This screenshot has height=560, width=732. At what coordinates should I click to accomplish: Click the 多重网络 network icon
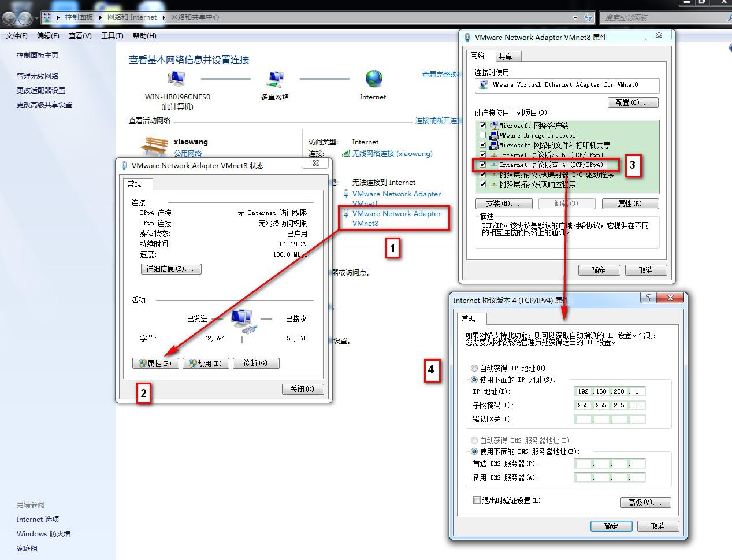click(x=276, y=79)
